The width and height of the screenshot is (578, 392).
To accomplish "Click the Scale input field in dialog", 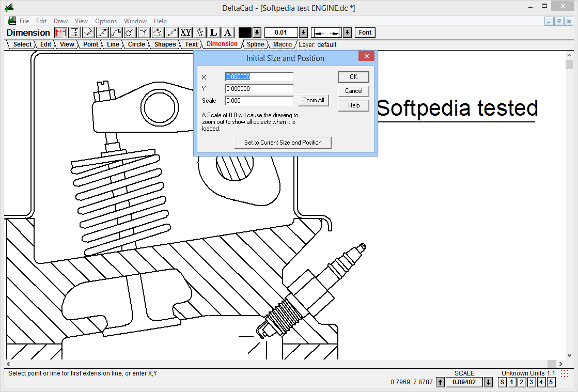I will [259, 100].
